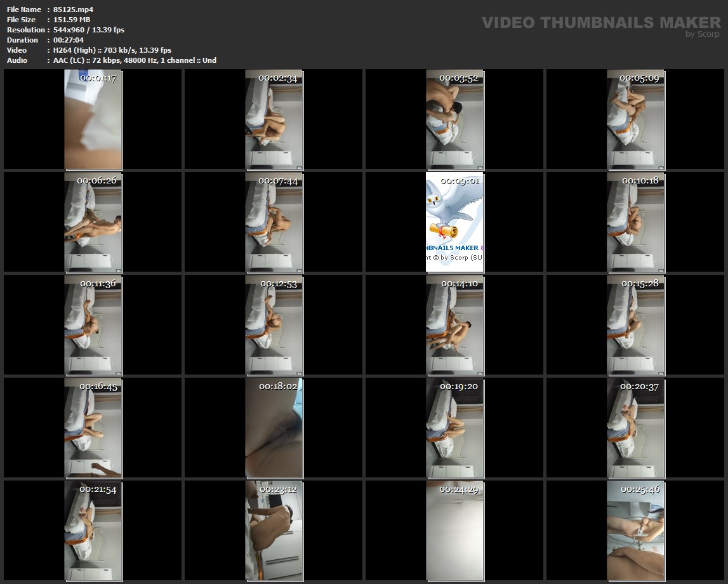Click the resolution value 544x960 / 13.39 fps
728x584 pixels.
[89, 30]
